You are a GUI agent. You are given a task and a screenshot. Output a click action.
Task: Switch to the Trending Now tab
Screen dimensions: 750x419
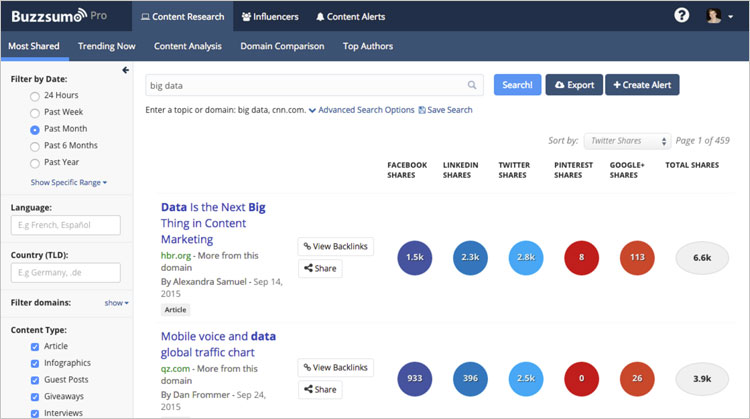coord(106,46)
